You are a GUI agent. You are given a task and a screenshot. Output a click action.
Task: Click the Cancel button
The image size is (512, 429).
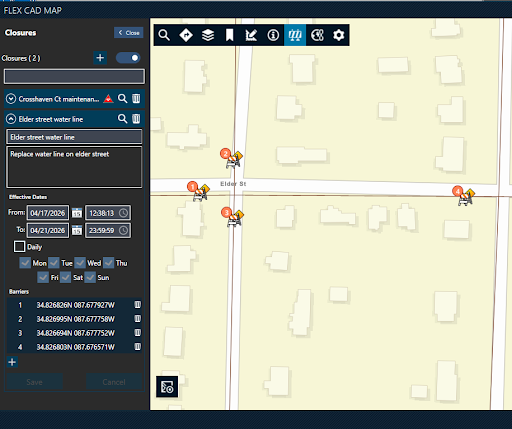tap(114, 382)
